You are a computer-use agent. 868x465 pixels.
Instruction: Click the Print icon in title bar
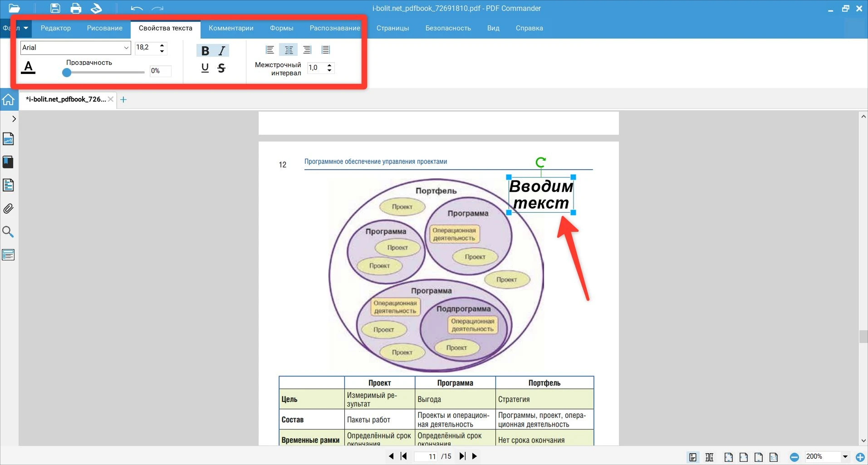coord(76,8)
